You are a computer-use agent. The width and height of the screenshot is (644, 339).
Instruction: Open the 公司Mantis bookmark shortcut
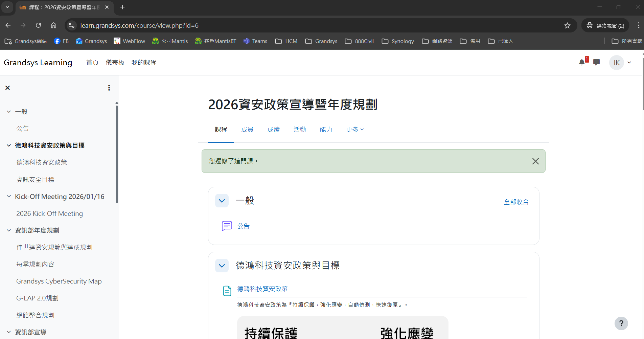click(170, 41)
